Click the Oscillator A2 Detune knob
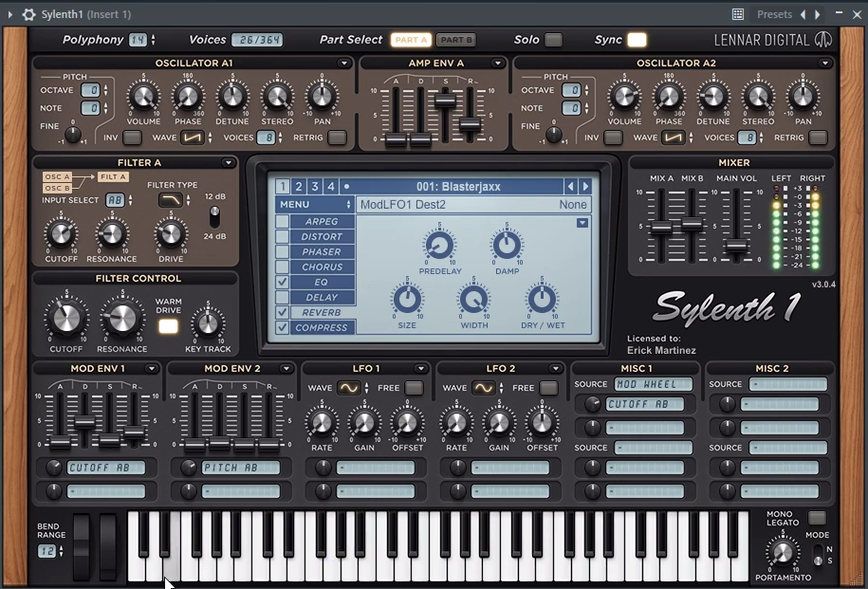 [x=713, y=97]
